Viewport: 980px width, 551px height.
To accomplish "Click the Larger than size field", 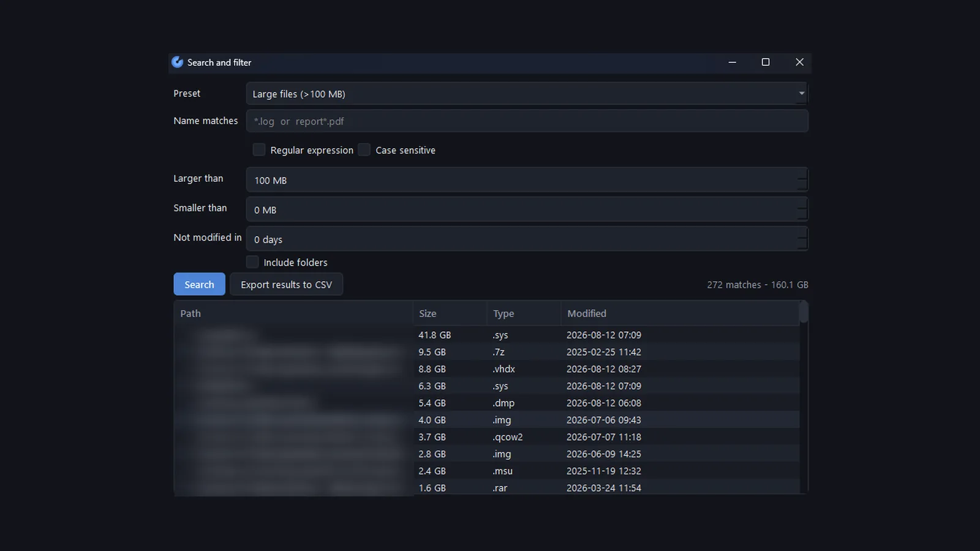I will tap(527, 180).
